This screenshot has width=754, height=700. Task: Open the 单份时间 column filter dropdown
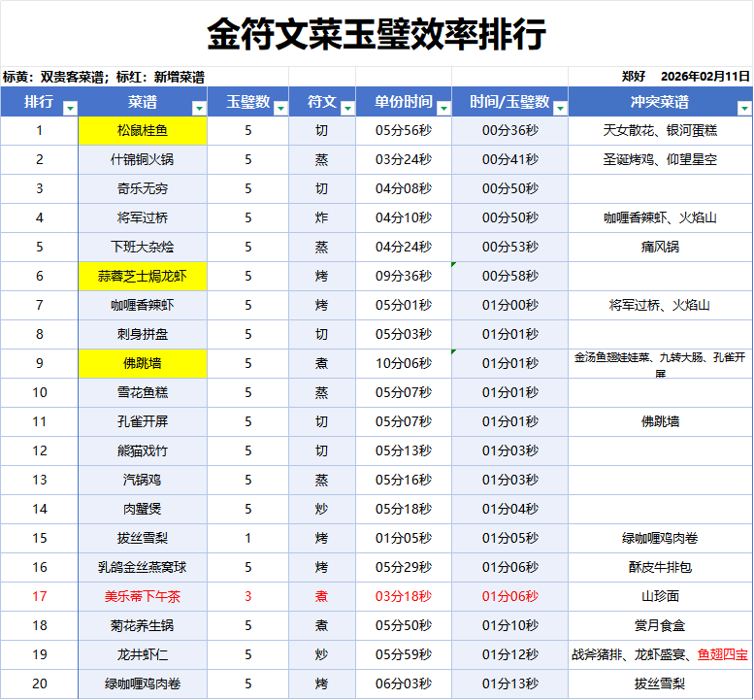coord(443,108)
